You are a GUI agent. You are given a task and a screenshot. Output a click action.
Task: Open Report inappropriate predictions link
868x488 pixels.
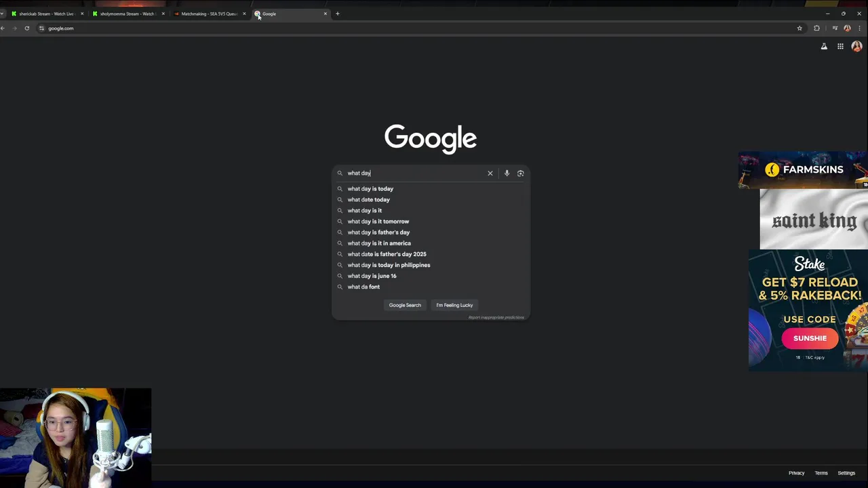496,317
